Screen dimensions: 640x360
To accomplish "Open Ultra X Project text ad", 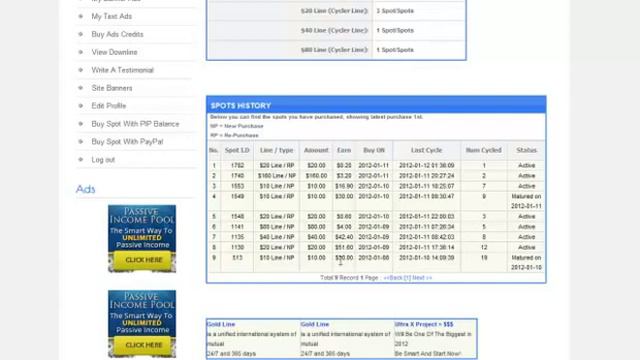I will [x=424, y=324].
